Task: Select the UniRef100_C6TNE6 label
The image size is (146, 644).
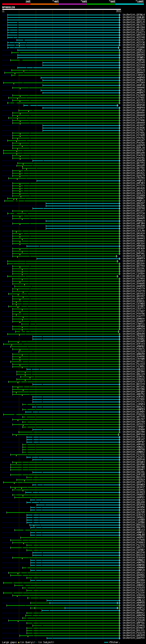Action: (x=133, y=304)
